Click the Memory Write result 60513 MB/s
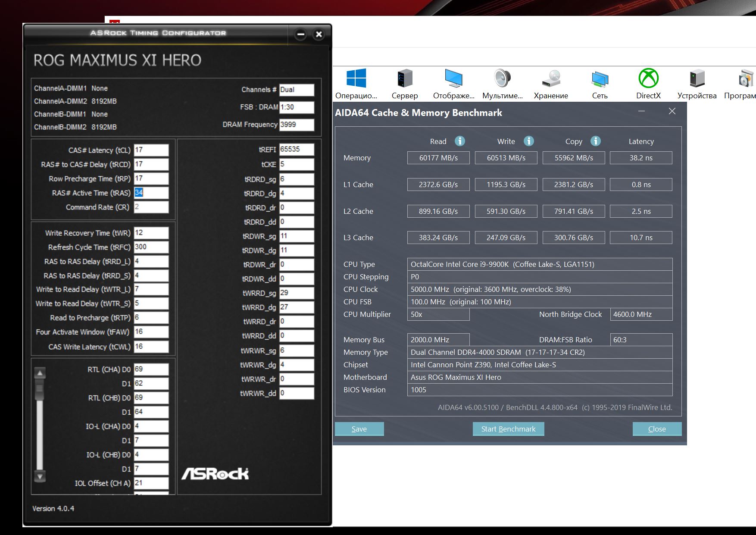This screenshot has width=756, height=535. pos(506,158)
